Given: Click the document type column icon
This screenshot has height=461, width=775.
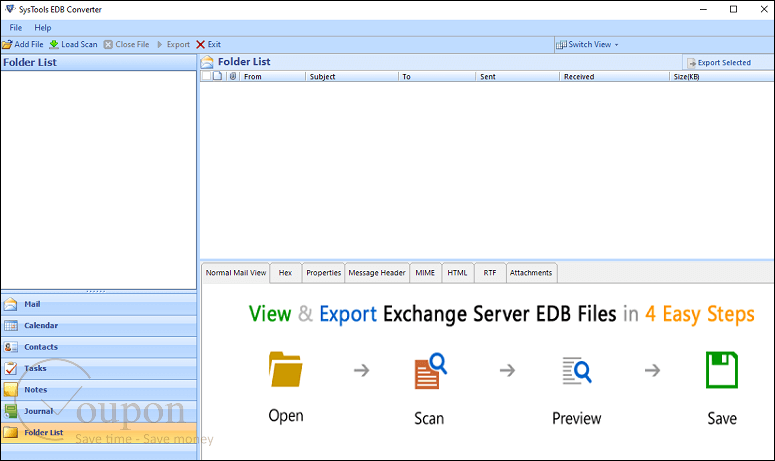Looking at the screenshot, I should (x=217, y=76).
